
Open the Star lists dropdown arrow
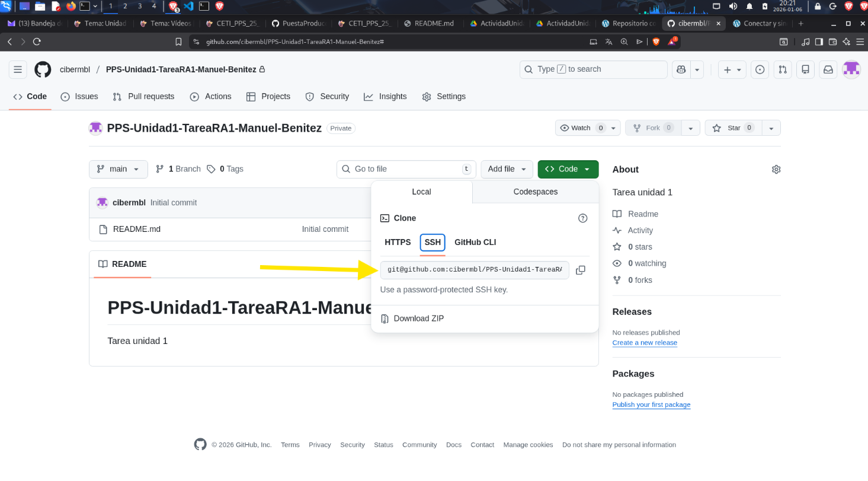coord(771,128)
